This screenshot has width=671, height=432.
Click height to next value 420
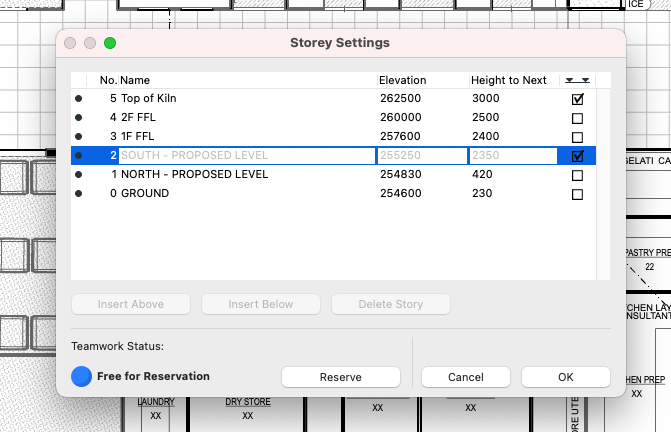coord(482,175)
